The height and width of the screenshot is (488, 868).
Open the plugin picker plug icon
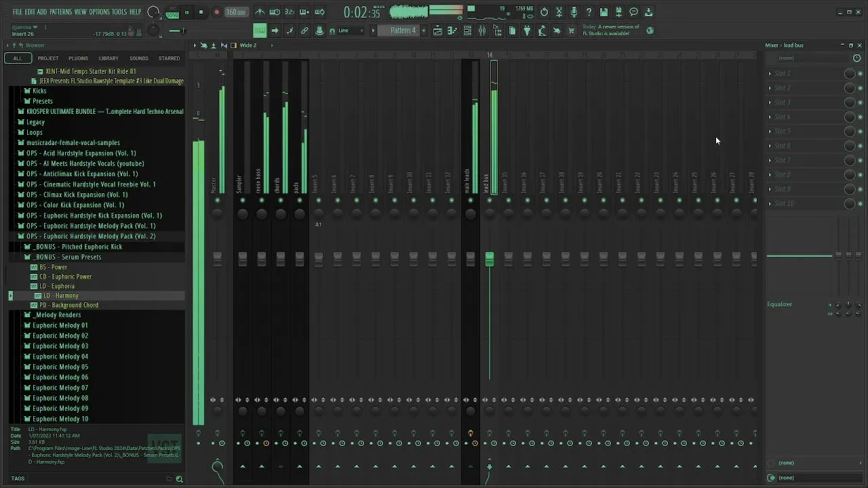(x=527, y=30)
